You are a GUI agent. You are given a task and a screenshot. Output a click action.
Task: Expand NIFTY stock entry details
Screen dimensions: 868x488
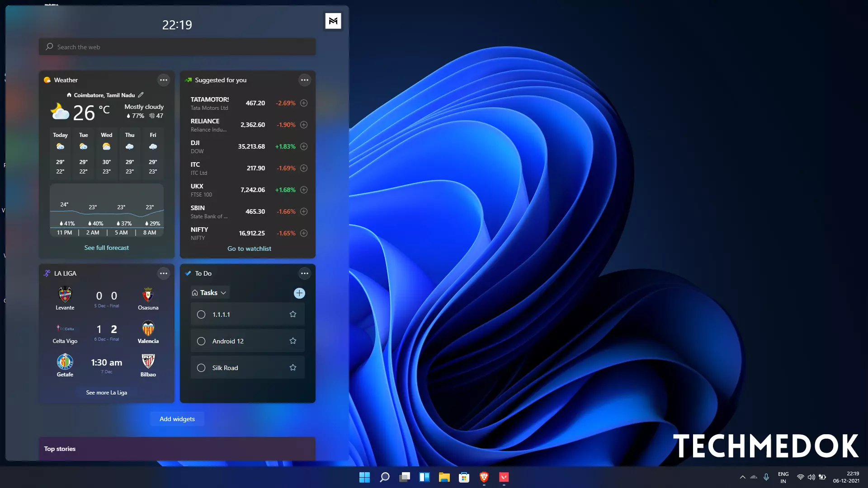(304, 233)
